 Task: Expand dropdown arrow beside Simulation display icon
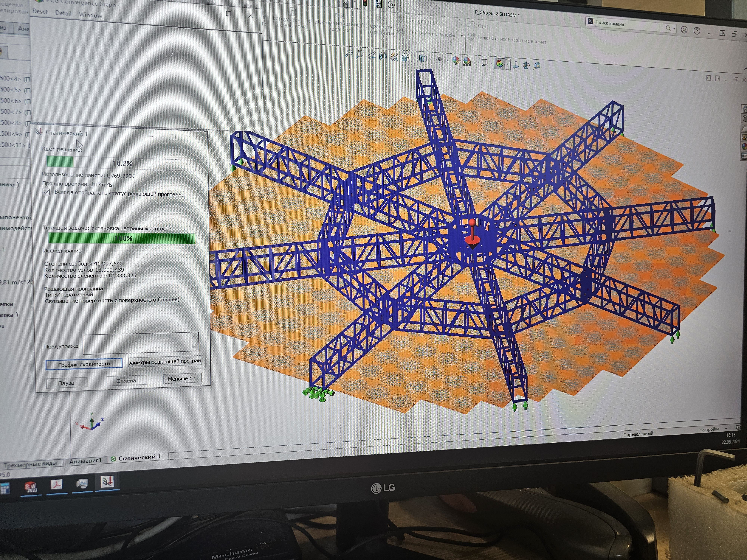click(507, 64)
